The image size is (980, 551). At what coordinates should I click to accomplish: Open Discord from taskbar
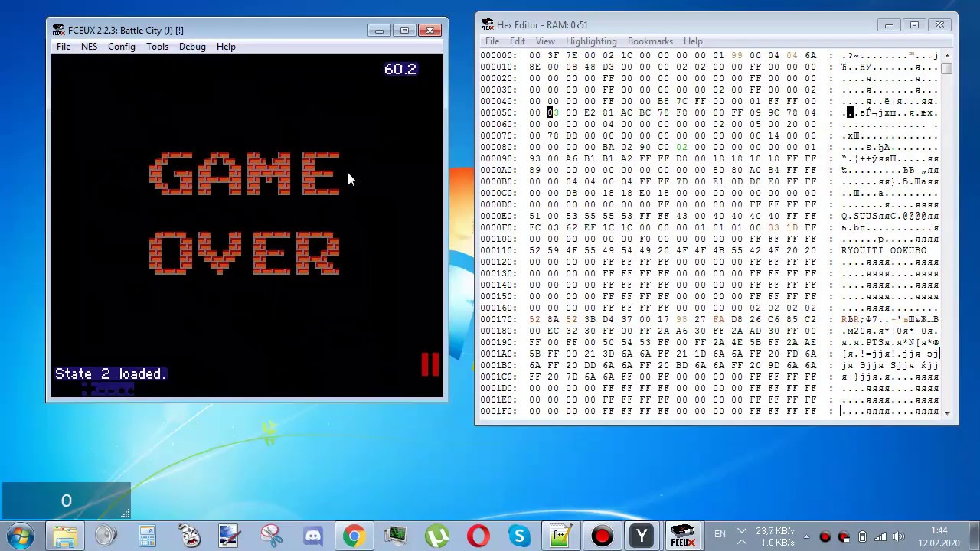[312, 536]
